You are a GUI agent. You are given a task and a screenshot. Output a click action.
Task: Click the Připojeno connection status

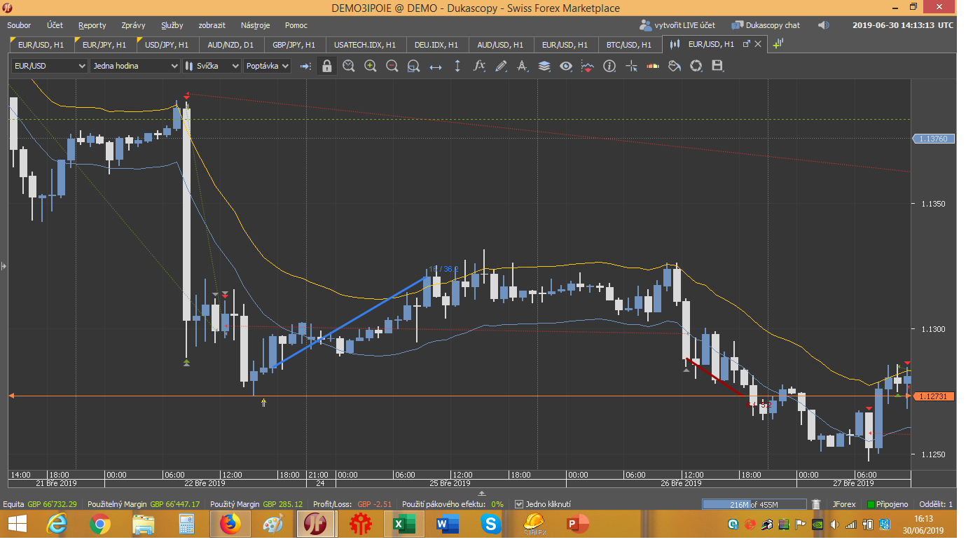click(x=888, y=504)
